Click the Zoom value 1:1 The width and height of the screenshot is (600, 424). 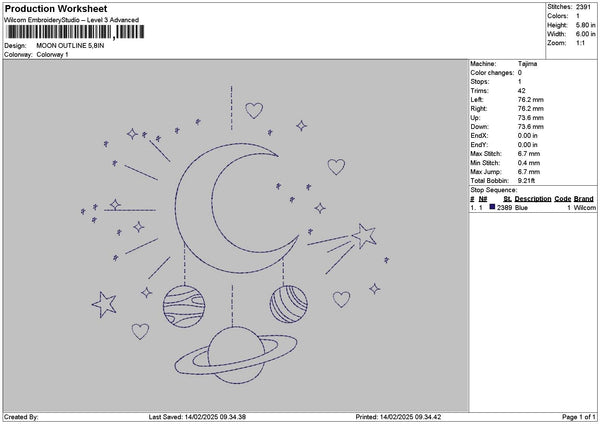(580, 43)
